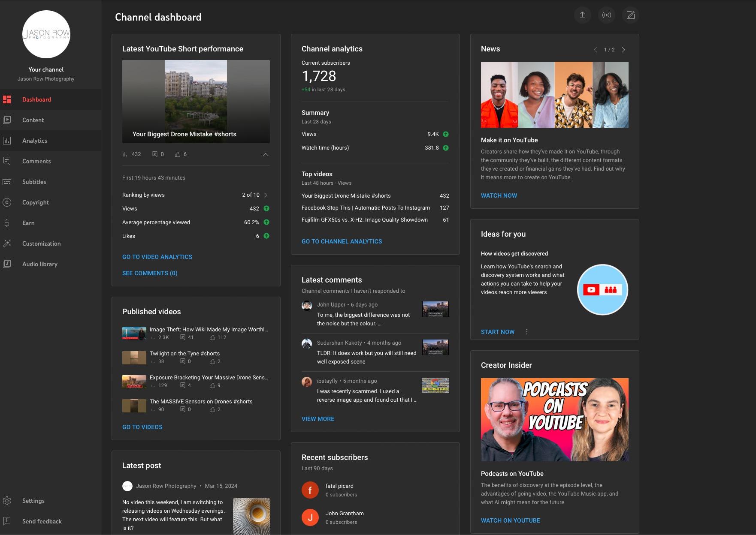
Task: Click the Comments icon in the sidebar
Action: 7,161
